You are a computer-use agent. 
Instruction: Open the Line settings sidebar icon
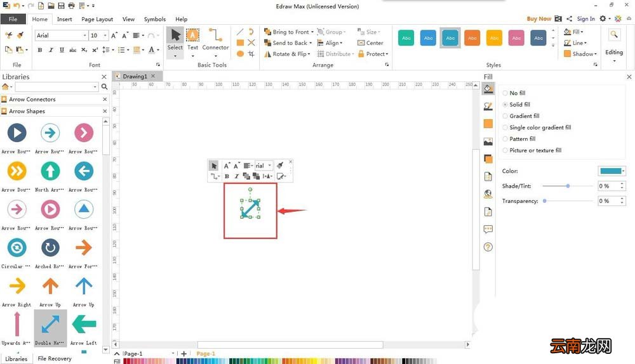[488, 107]
